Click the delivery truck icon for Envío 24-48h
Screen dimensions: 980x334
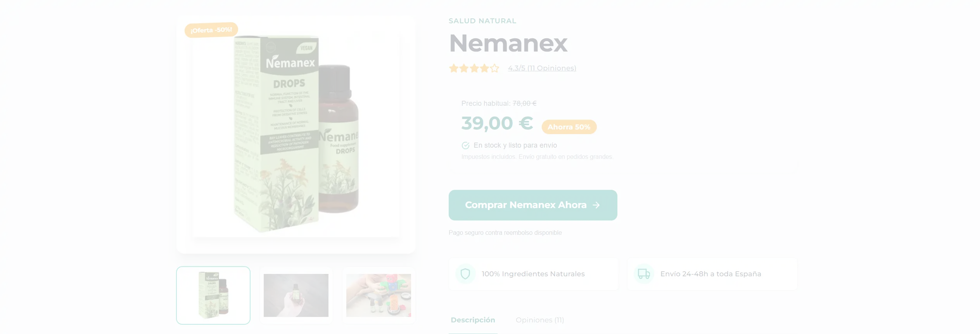644,274
